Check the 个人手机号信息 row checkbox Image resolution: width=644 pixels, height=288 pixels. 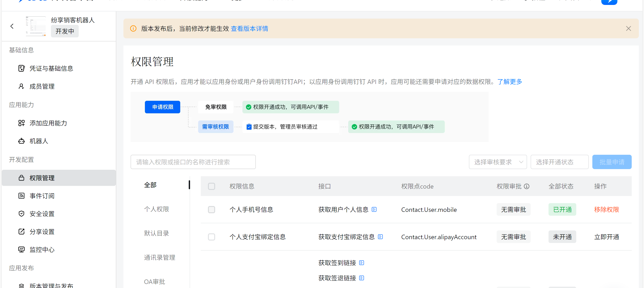click(212, 210)
